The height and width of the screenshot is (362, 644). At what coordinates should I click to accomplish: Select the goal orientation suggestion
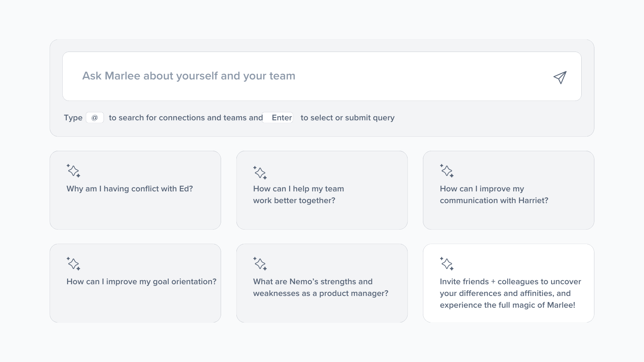point(141,282)
